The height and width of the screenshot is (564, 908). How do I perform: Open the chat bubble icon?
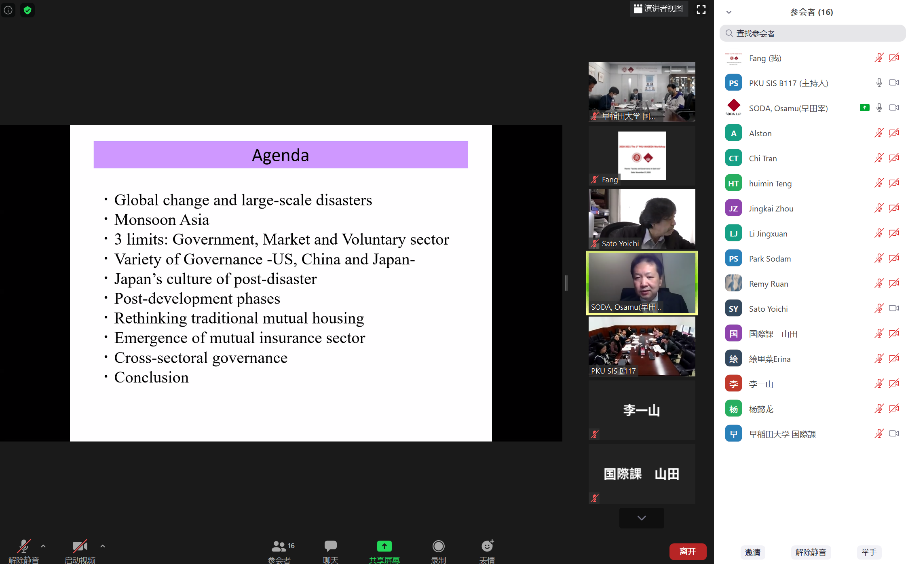(x=331, y=547)
